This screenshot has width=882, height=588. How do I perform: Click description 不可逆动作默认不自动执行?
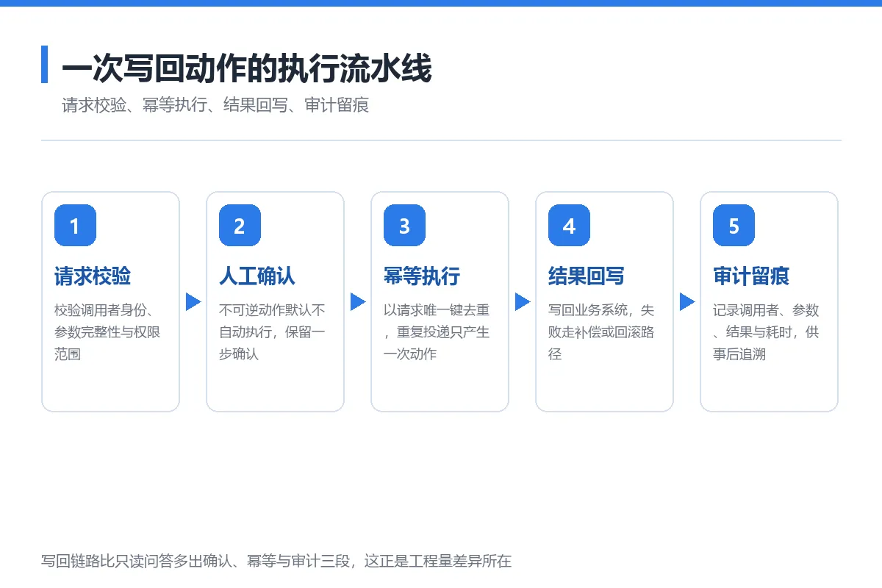click(272, 332)
